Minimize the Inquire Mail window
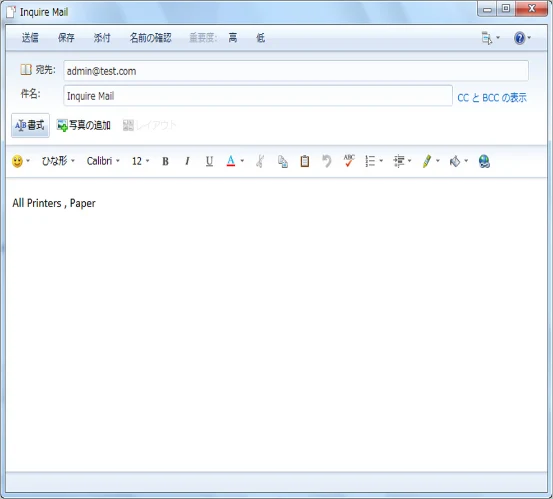553x499 pixels. point(487,9)
